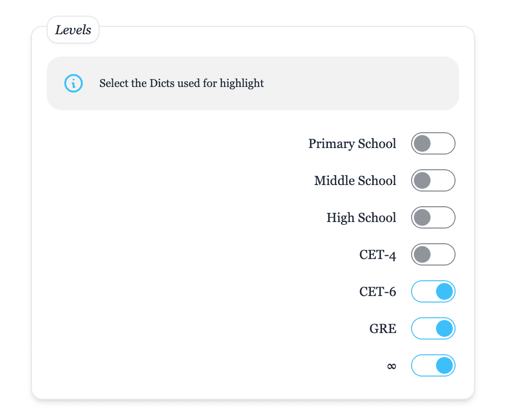Select the High School label
Image resolution: width=505 pixels, height=420 pixels.
[361, 218]
